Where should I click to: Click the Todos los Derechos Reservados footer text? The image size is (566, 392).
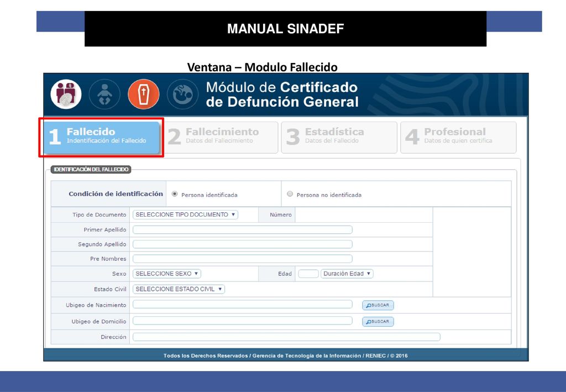pos(286,356)
